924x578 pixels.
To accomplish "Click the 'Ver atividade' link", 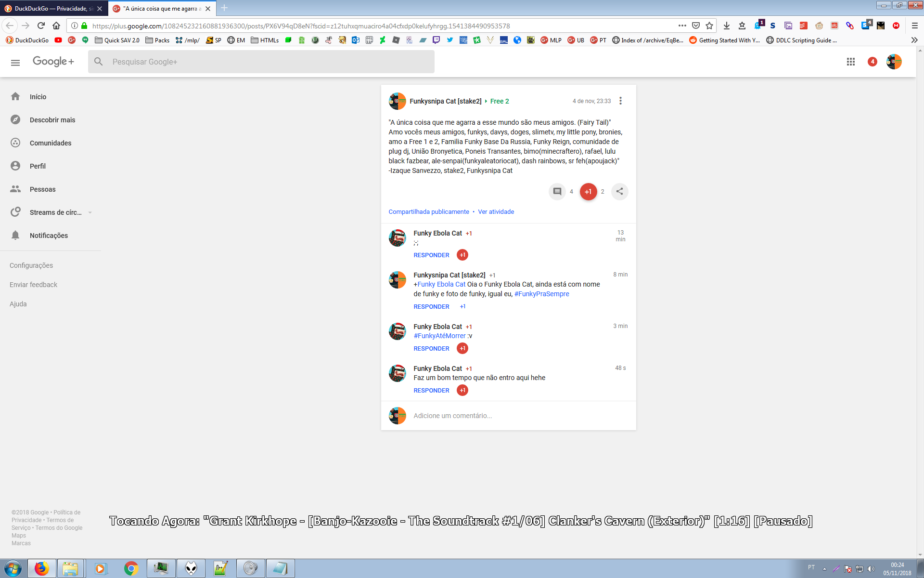I will pyautogui.click(x=496, y=211).
